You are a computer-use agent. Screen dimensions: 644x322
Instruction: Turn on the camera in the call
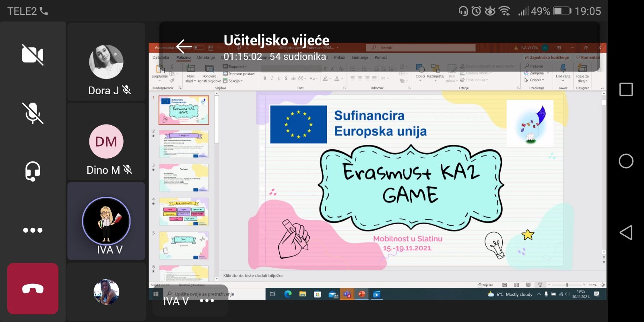point(33,55)
